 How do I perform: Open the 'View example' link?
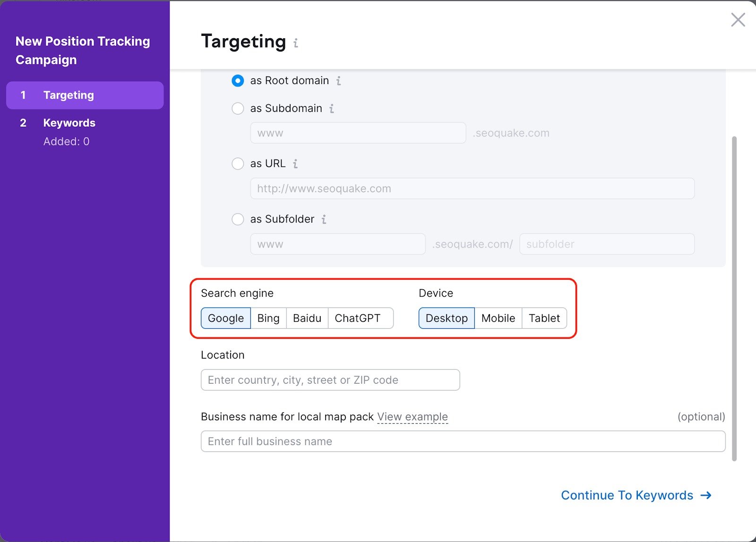(x=412, y=417)
